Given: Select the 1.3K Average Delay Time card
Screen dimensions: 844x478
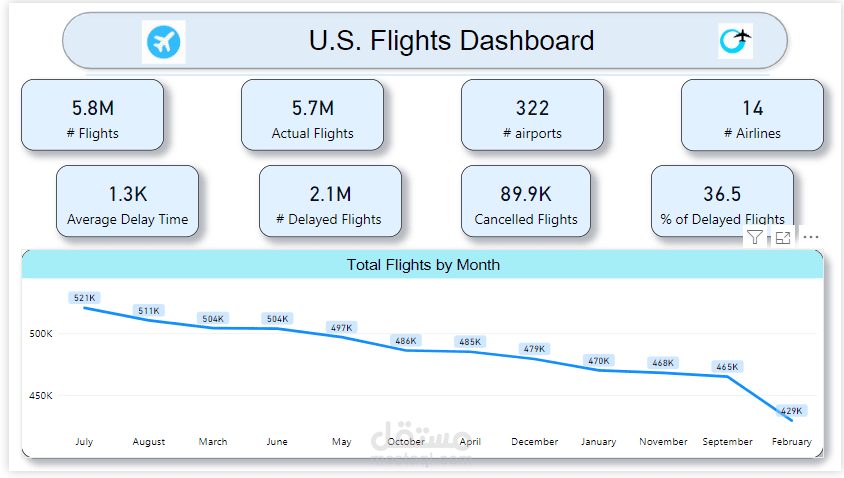Looking at the screenshot, I should click(128, 201).
